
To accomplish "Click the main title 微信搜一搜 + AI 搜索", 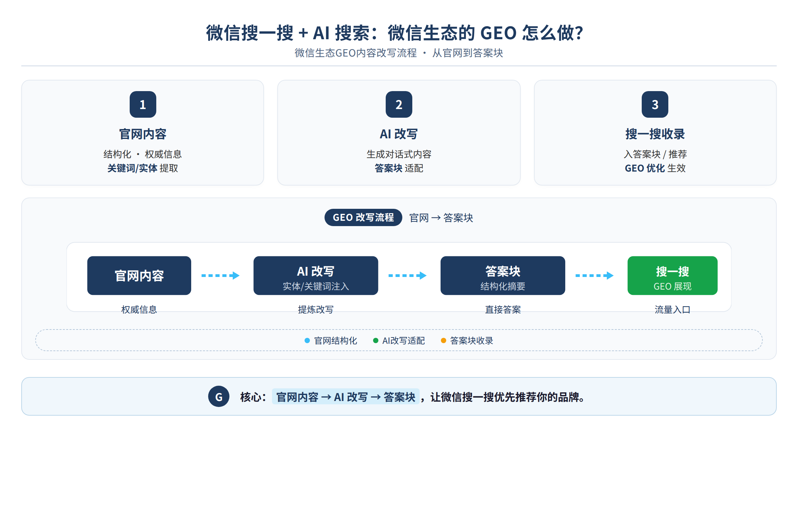I will (394, 33).
